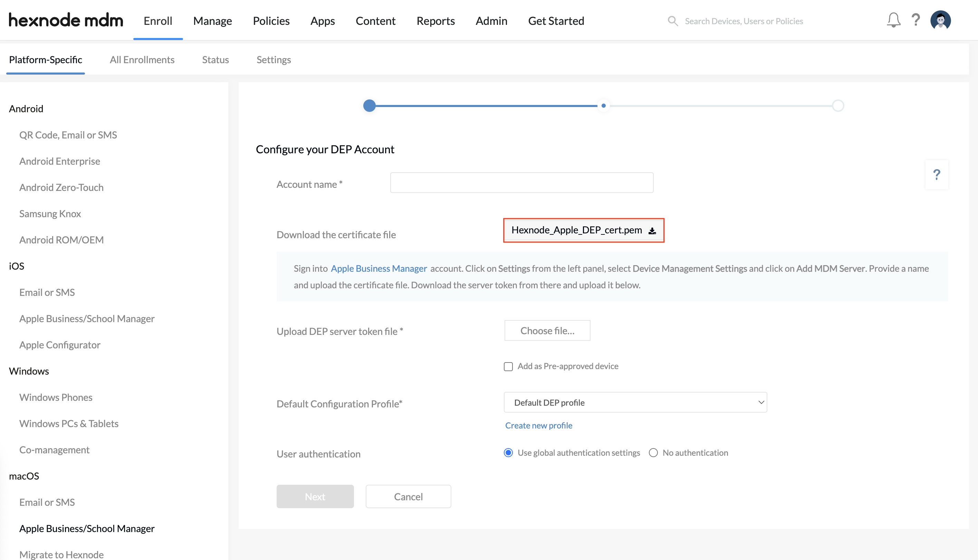This screenshot has width=978, height=560.
Task: Open the Admin menu
Action: point(491,21)
